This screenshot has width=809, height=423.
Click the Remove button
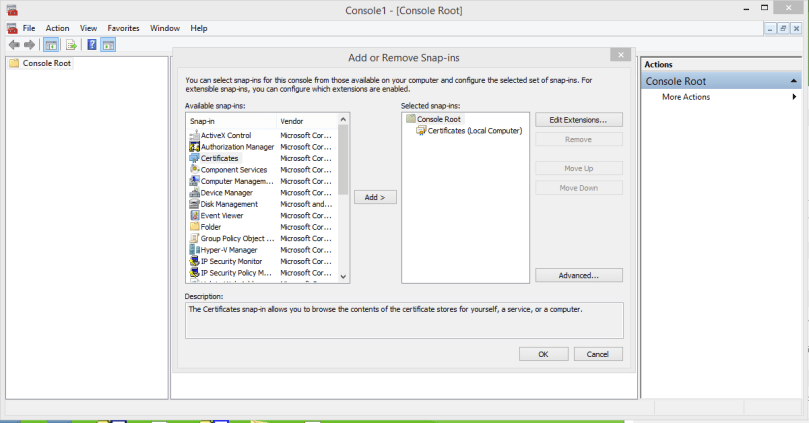(x=578, y=139)
